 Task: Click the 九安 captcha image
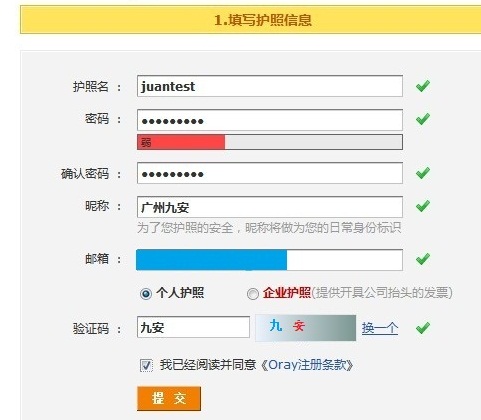click(x=306, y=328)
